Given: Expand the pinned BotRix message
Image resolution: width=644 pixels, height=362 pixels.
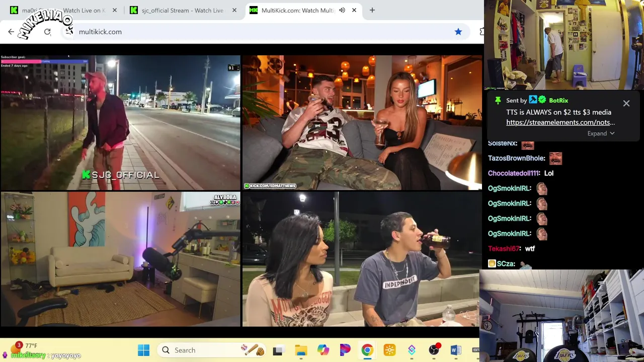Looking at the screenshot, I should pos(601,133).
